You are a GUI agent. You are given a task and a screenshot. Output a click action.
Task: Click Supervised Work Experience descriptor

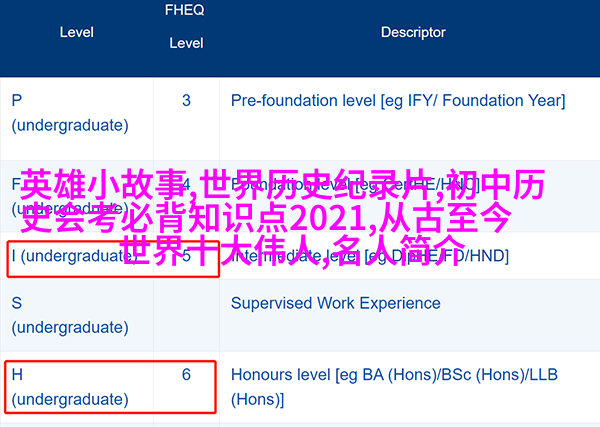point(336,303)
